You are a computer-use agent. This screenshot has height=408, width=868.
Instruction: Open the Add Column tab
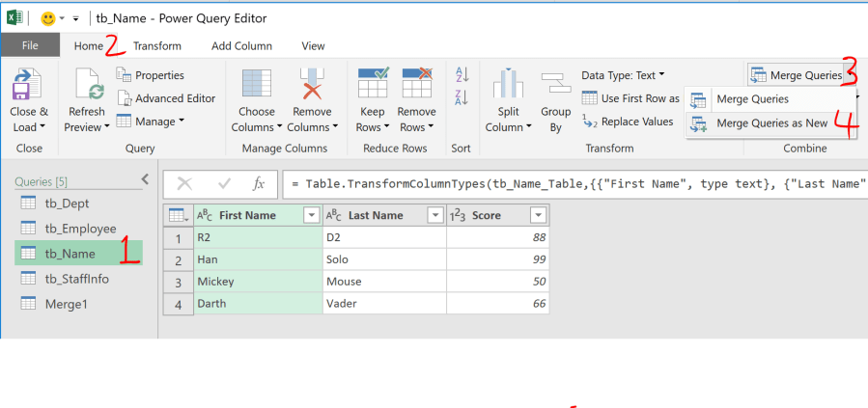(x=241, y=45)
